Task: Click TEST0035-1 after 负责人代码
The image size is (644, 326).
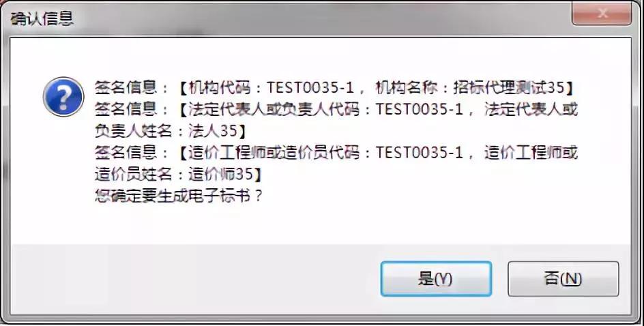Action: click(x=420, y=109)
